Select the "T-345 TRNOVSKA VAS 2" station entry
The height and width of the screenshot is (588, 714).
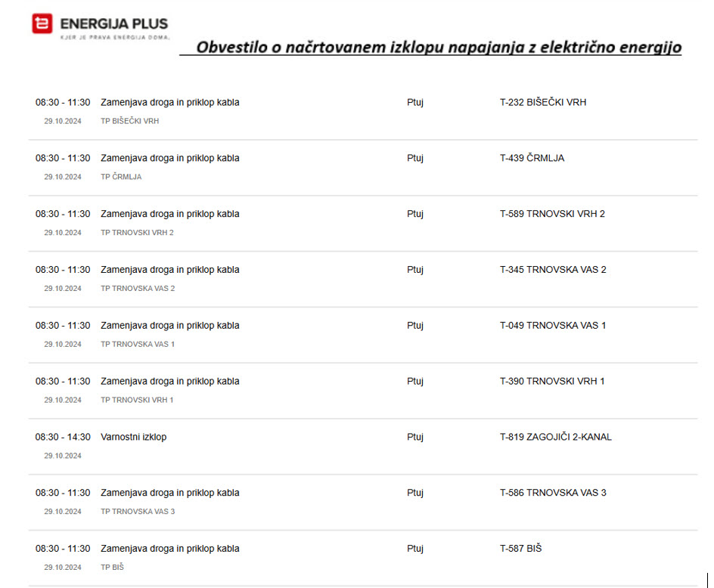553,270
